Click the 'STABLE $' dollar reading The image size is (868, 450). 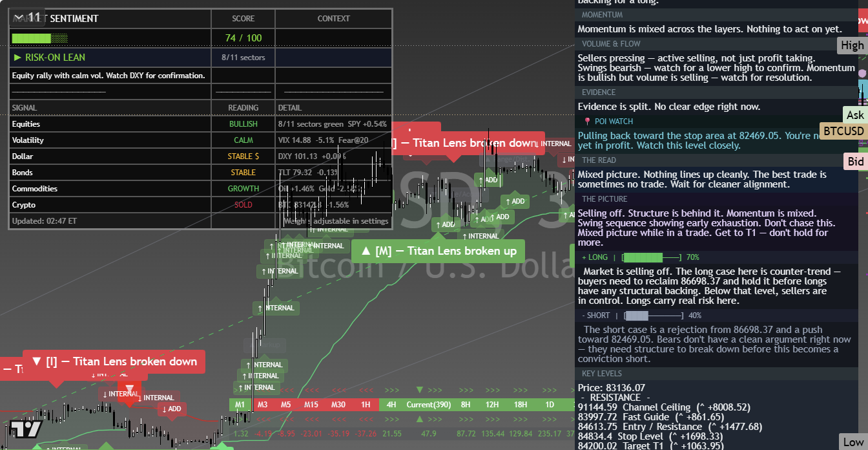(243, 156)
